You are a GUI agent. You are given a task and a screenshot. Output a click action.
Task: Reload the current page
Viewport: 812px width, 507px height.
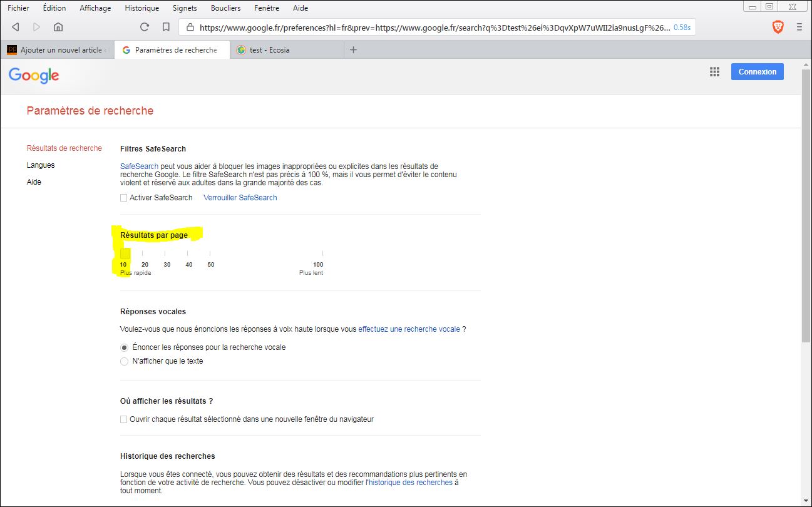pos(145,27)
